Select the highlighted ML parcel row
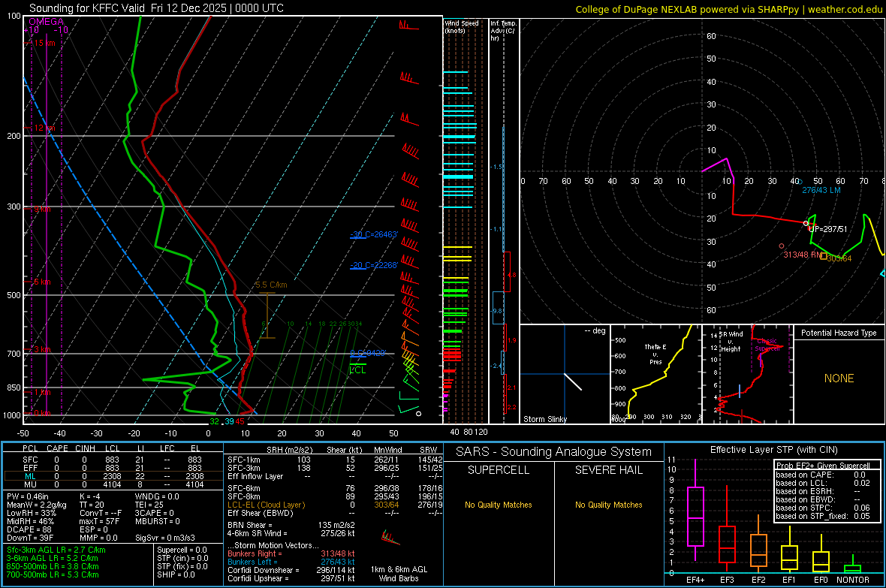 point(113,477)
